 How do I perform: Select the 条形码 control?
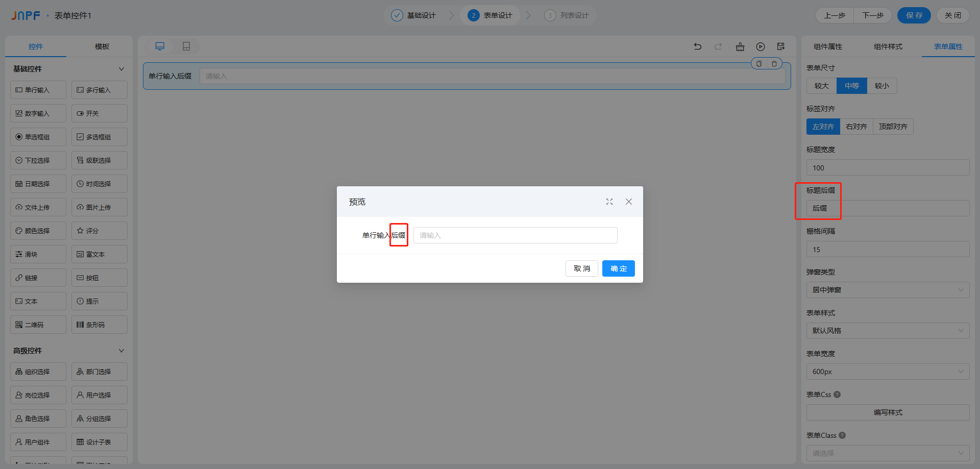[100, 325]
